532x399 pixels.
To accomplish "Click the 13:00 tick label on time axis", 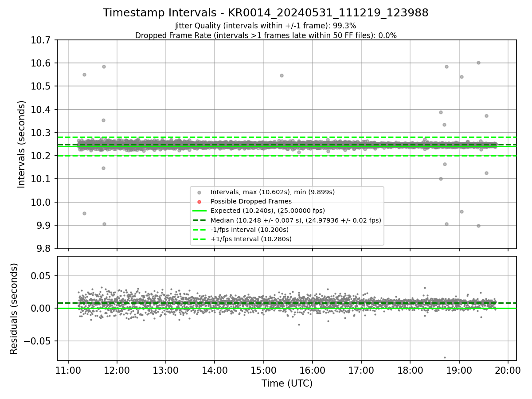I will (166, 370).
